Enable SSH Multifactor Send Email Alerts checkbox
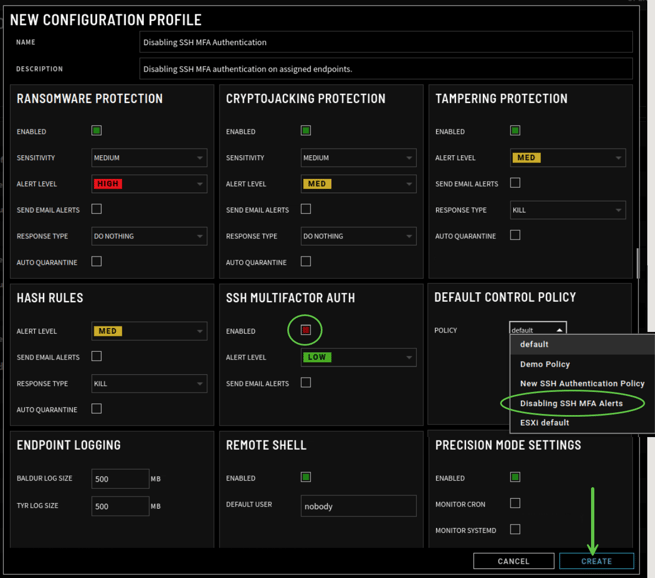 (306, 383)
